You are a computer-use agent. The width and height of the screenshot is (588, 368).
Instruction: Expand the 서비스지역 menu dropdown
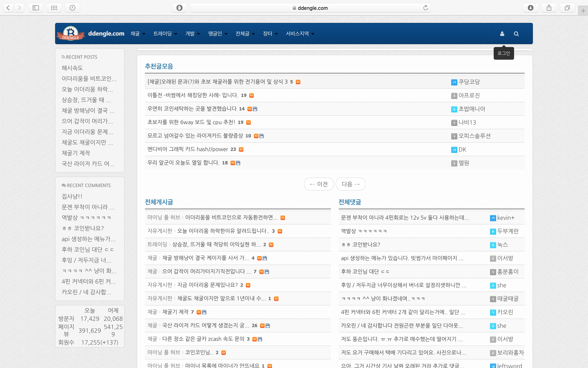300,34
